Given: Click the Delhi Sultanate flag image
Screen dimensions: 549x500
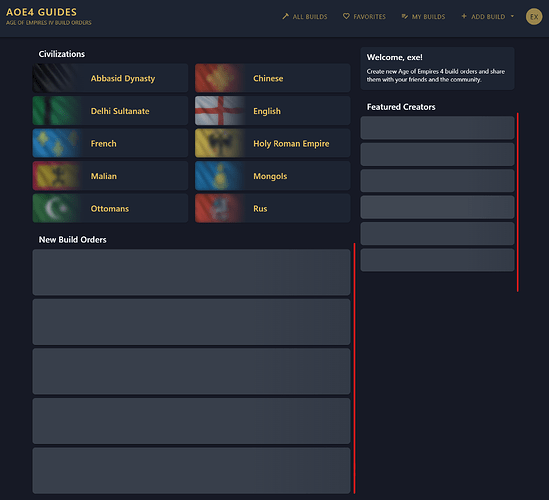Looking at the screenshot, I should [x=57, y=111].
